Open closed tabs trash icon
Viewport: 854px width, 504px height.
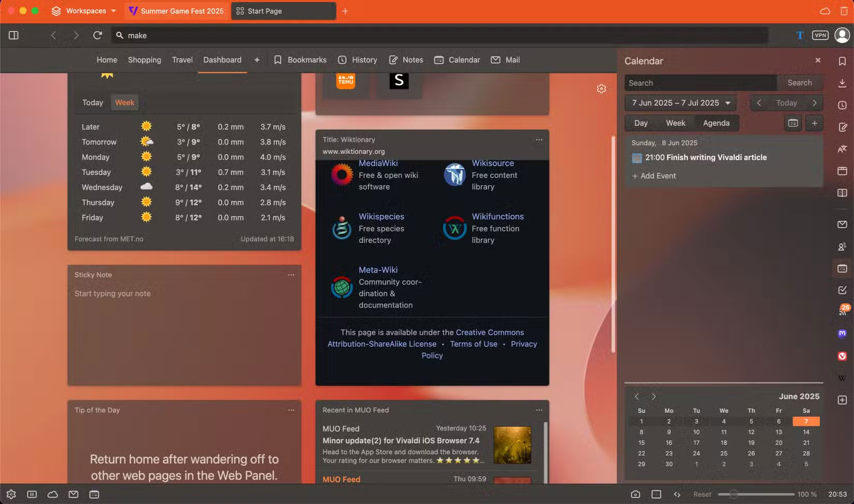pyautogui.click(x=844, y=11)
